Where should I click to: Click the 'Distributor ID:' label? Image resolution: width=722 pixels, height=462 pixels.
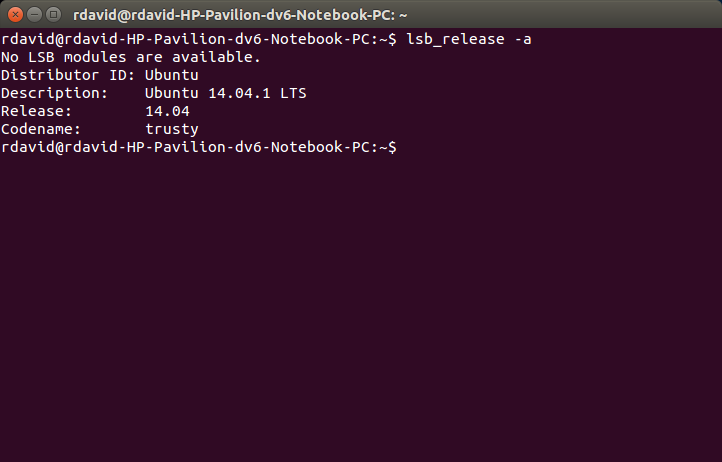click(x=68, y=75)
